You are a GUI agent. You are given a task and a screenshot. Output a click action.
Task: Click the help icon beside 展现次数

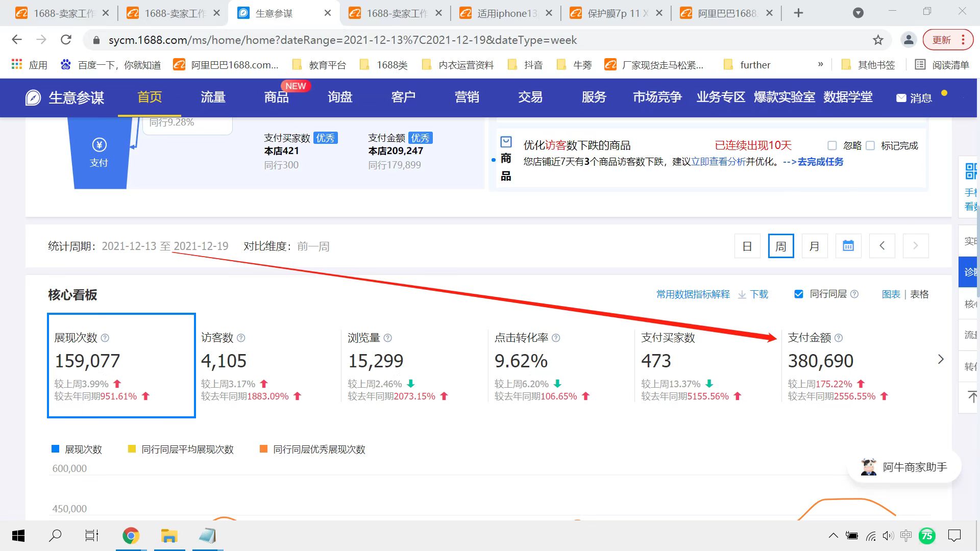[x=105, y=338]
